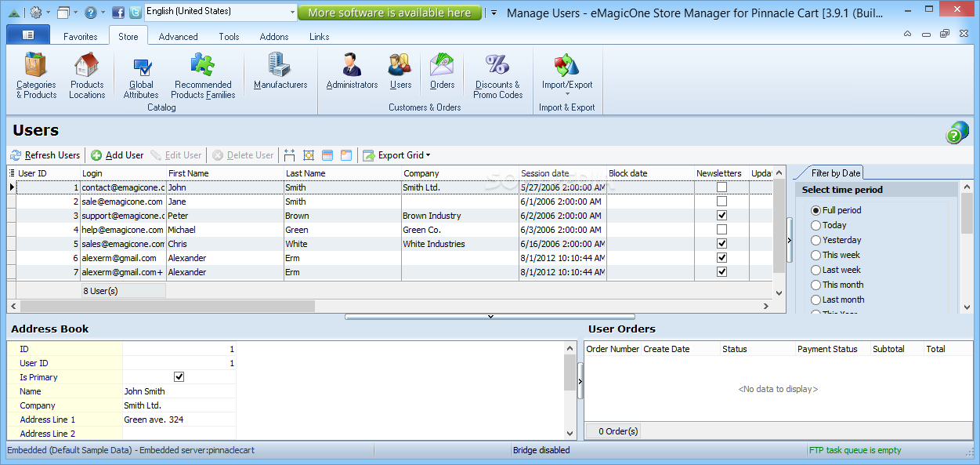Click the Refresh Users button label
The image size is (980, 465).
[52, 155]
